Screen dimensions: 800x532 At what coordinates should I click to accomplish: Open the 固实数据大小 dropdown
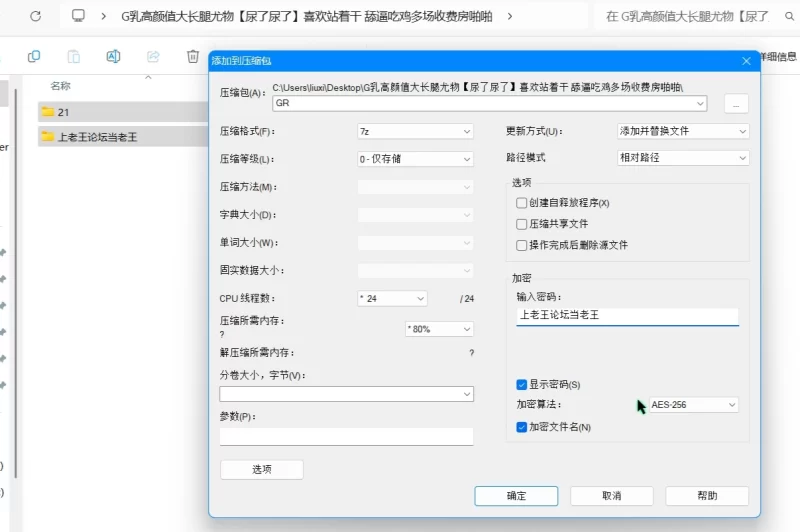[x=415, y=270]
